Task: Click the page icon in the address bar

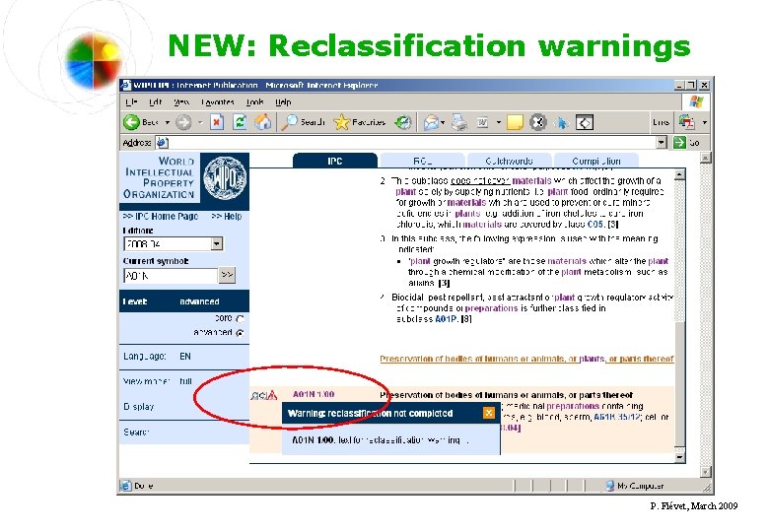Action: (x=163, y=143)
